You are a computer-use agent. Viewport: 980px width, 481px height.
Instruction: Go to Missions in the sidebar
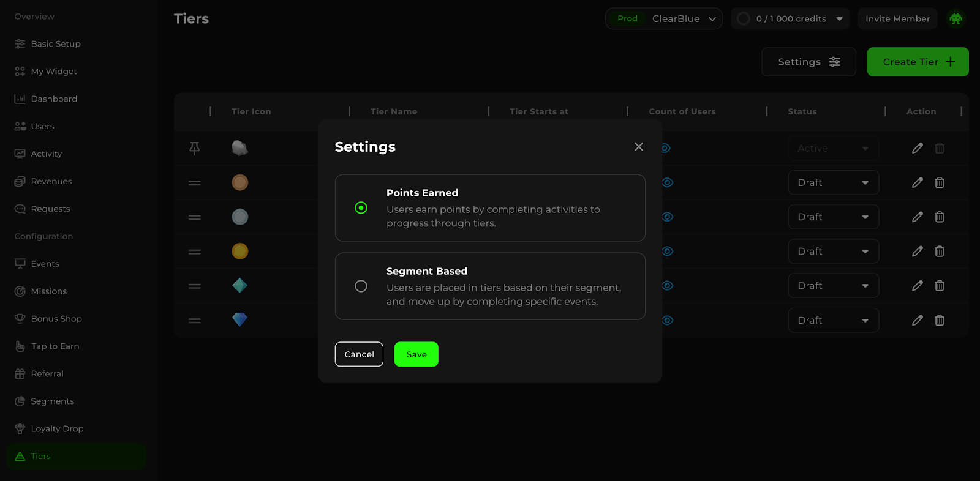(49, 291)
